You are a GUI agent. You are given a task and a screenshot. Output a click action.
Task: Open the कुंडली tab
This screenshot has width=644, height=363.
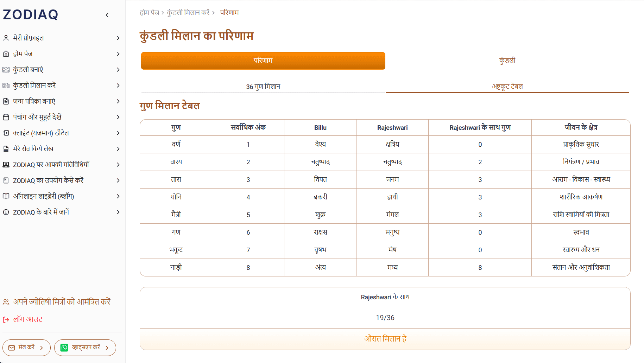pos(507,60)
